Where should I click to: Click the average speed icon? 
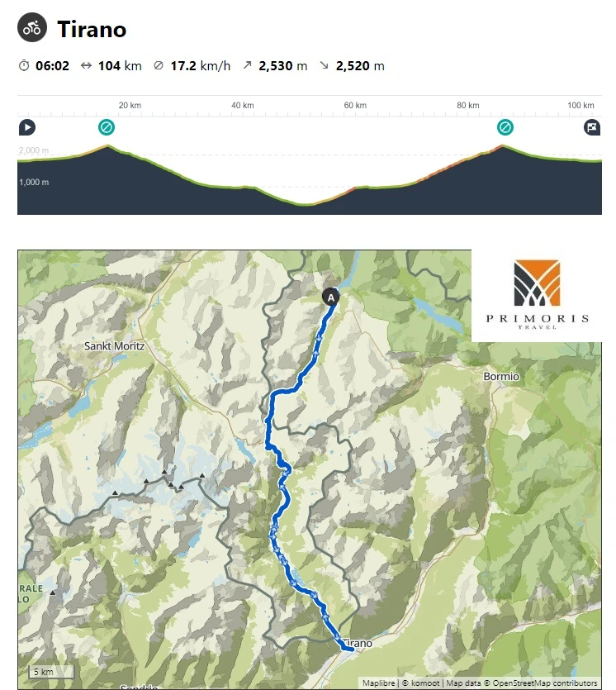(x=159, y=65)
